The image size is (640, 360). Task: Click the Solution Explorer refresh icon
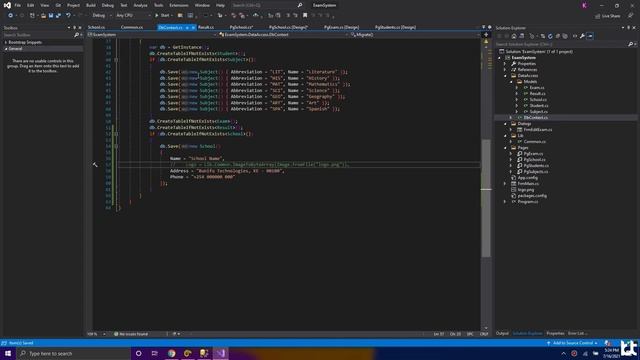tap(550, 36)
